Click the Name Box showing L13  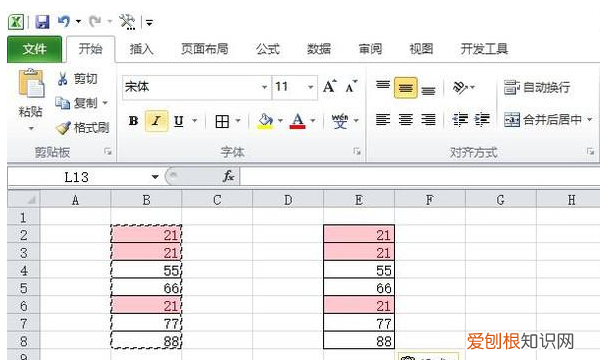pyautogui.click(x=77, y=177)
